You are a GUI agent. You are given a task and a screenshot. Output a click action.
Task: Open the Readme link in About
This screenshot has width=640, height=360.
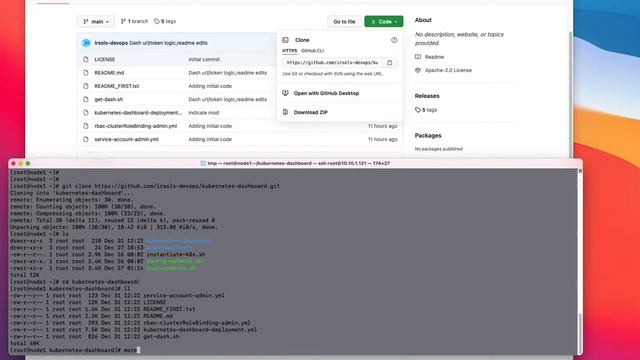point(434,57)
